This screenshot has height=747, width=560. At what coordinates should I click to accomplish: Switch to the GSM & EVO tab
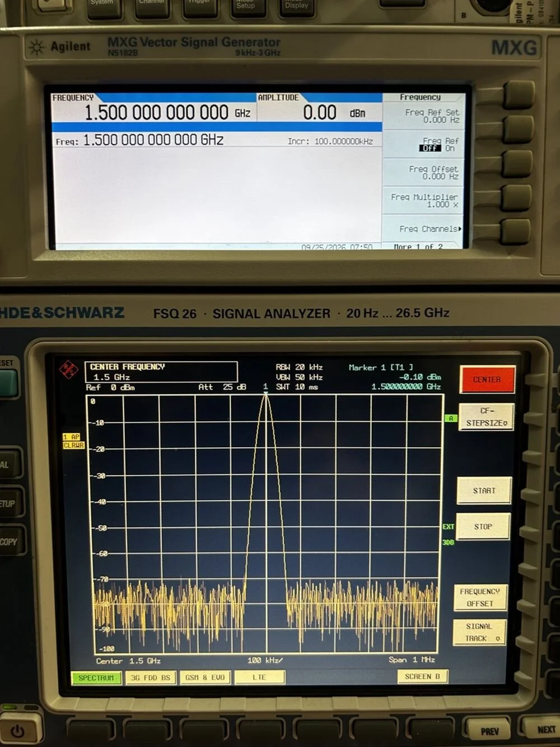click(x=205, y=678)
